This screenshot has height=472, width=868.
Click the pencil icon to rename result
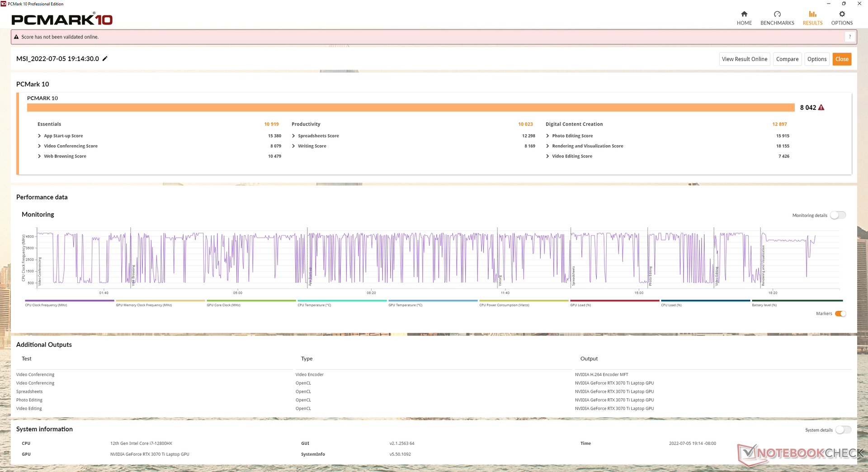pyautogui.click(x=105, y=59)
